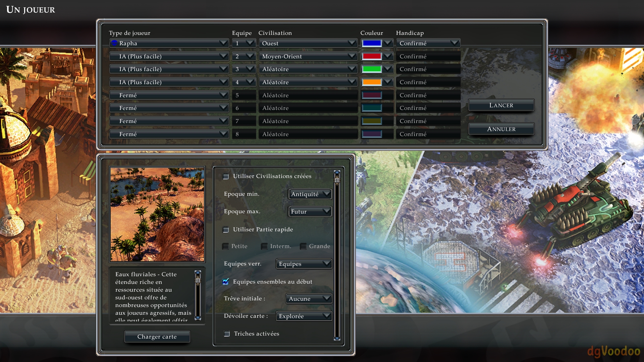This screenshot has height=362, width=644.
Task: Open row 3 Aléatoire civilisation dropdown
Action: coord(308,69)
